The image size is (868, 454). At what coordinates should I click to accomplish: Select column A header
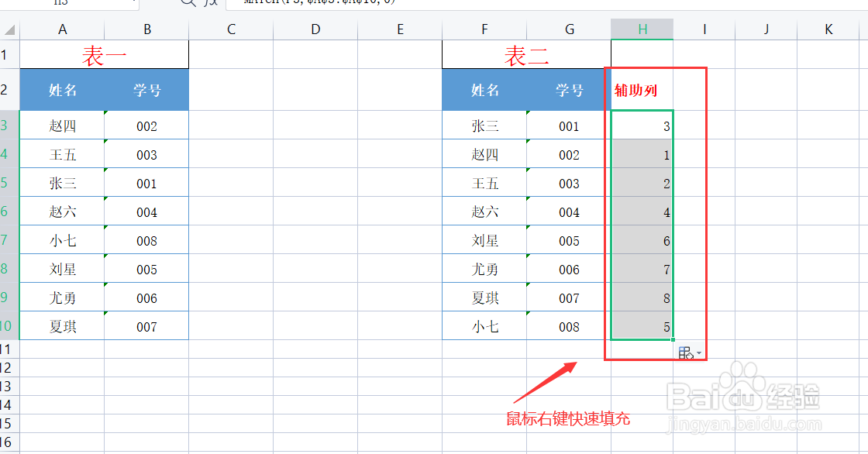(62, 29)
